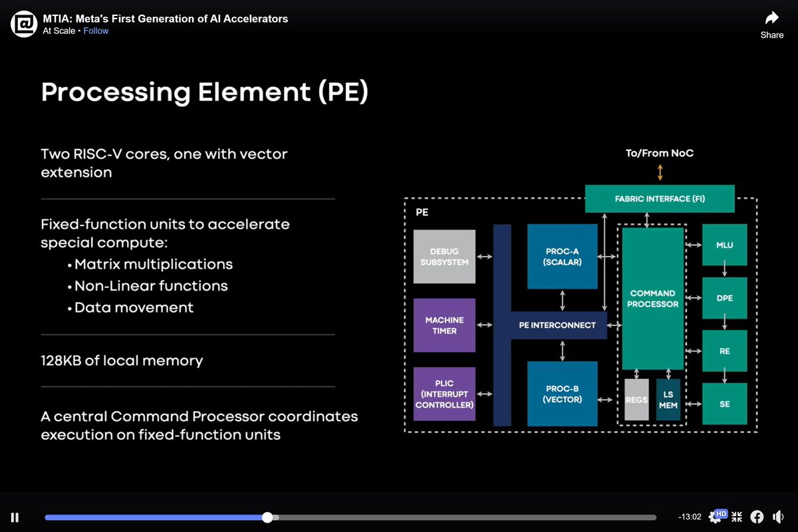
Task: Open sharing options via the Share arrow icon
Action: coord(771,19)
